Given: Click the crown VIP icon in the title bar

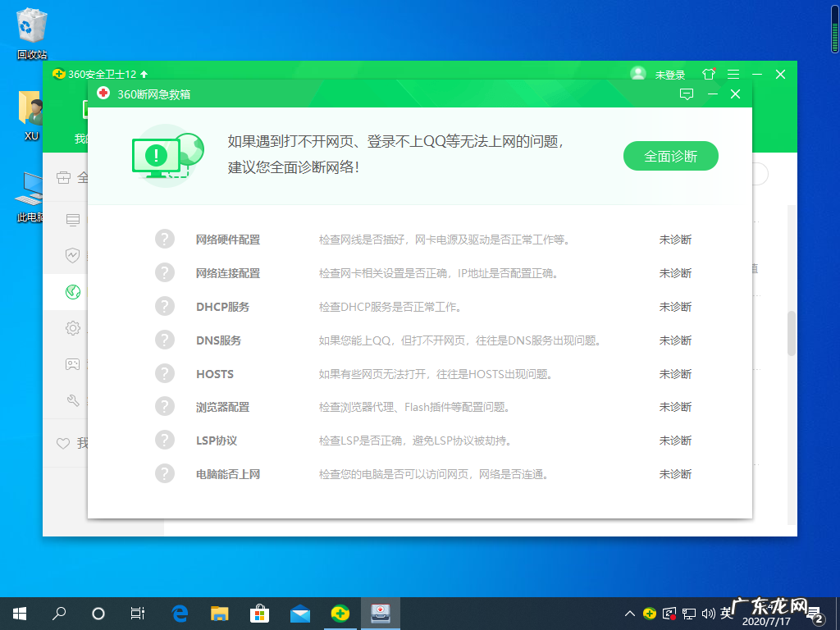Looking at the screenshot, I should [708, 74].
